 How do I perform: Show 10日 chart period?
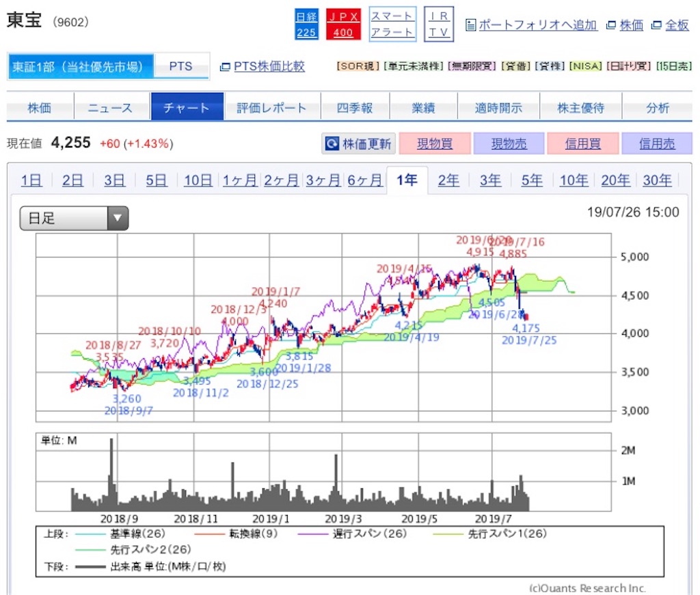click(198, 180)
